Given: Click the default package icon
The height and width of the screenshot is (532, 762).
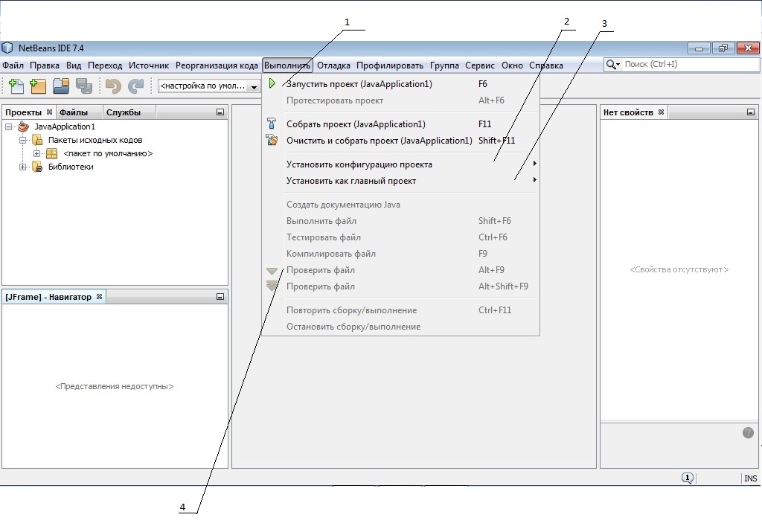Looking at the screenshot, I should [51, 153].
